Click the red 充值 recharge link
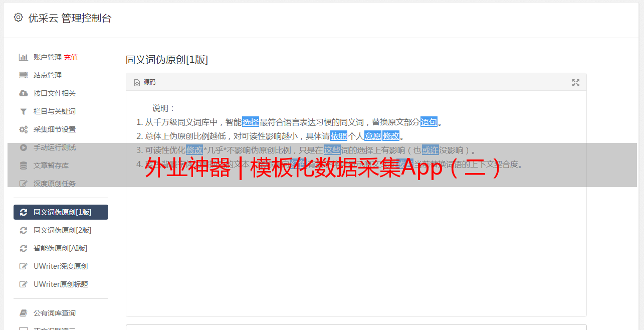Image resolution: width=644 pixels, height=330 pixels. click(x=71, y=57)
